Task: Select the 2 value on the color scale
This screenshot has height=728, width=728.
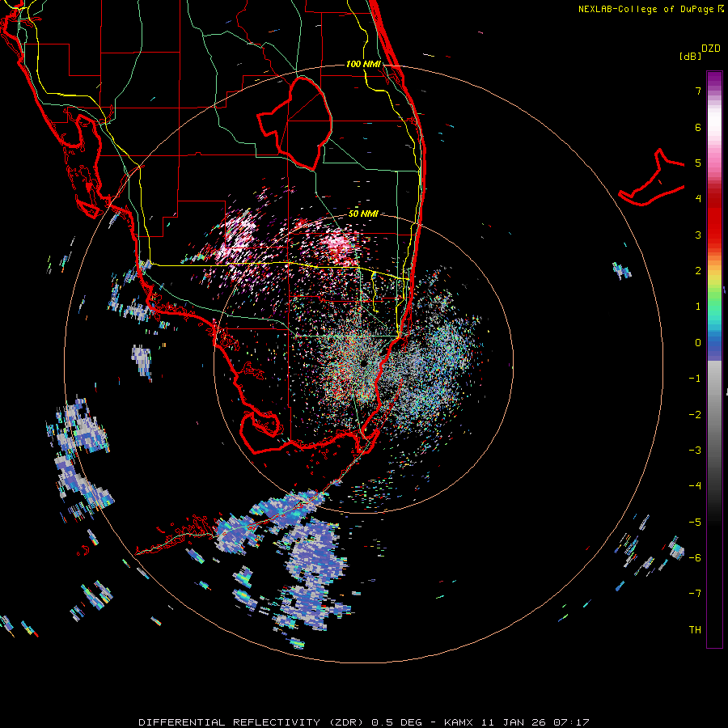Action: [x=698, y=271]
